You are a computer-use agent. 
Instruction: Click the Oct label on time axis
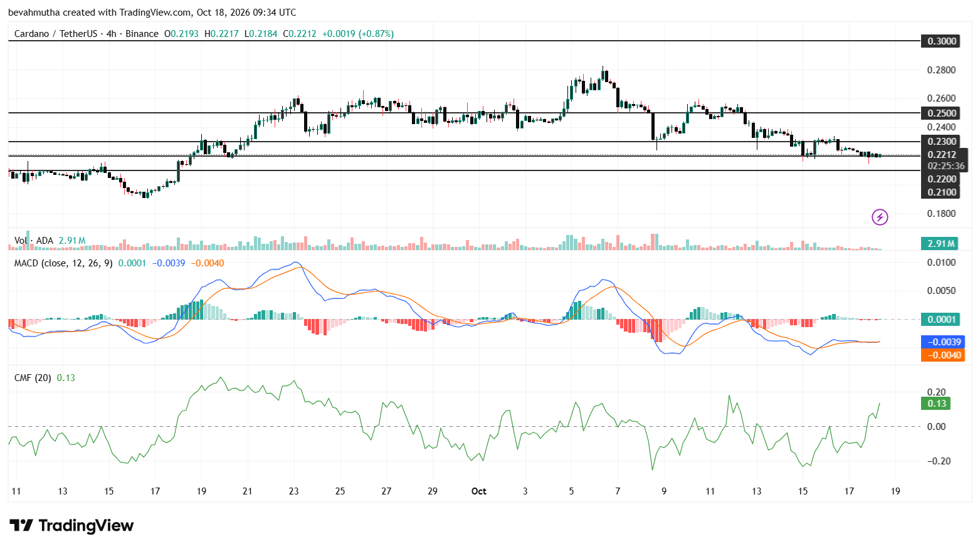(479, 491)
